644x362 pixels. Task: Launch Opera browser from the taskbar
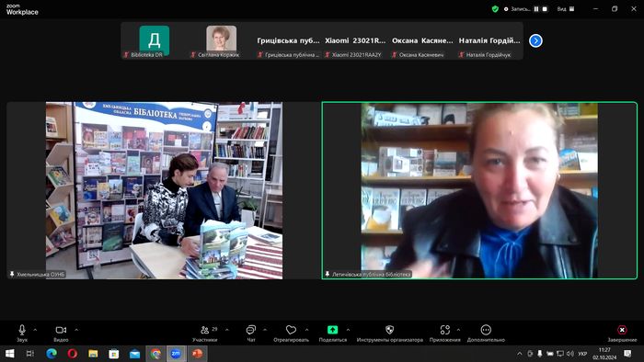tap(73, 354)
